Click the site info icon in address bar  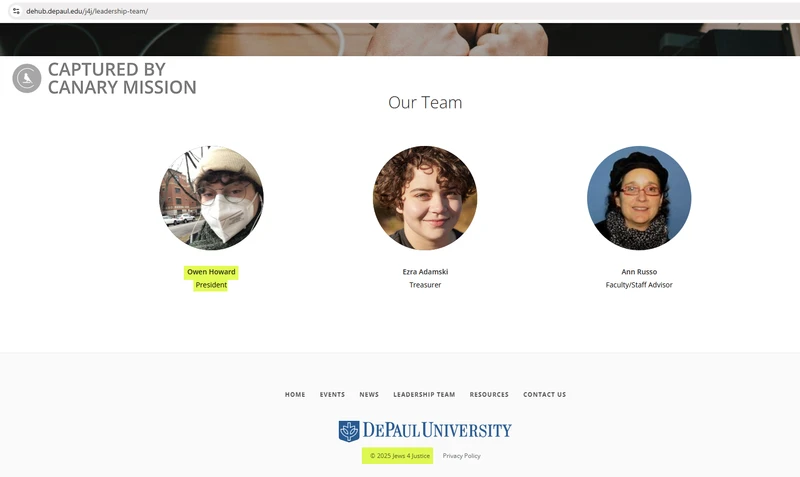[16, 11]
